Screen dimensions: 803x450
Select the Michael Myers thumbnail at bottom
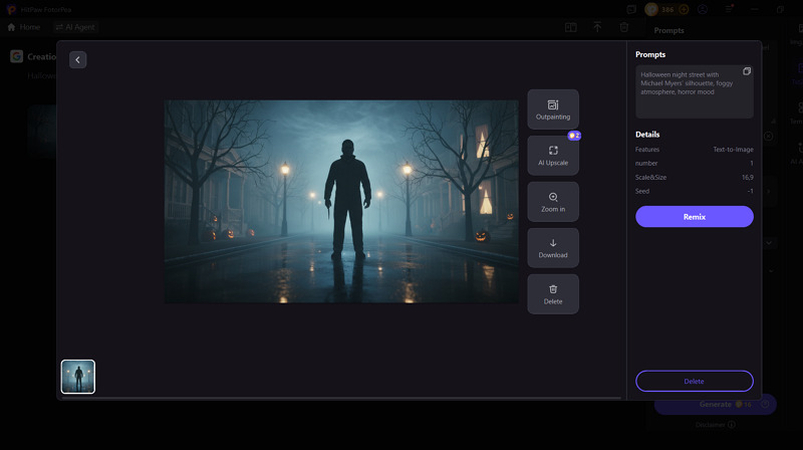[78, 377]
